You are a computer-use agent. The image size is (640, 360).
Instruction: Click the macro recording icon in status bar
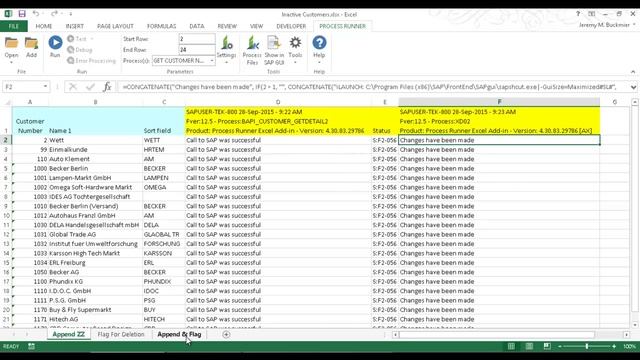click(31, 346)
